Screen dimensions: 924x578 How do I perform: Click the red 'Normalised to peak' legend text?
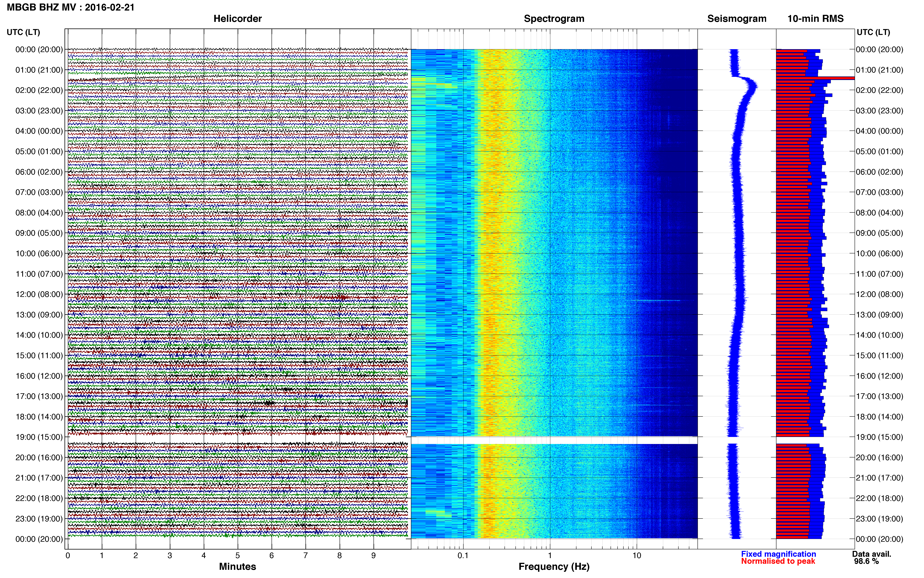(x=778, y=561)
